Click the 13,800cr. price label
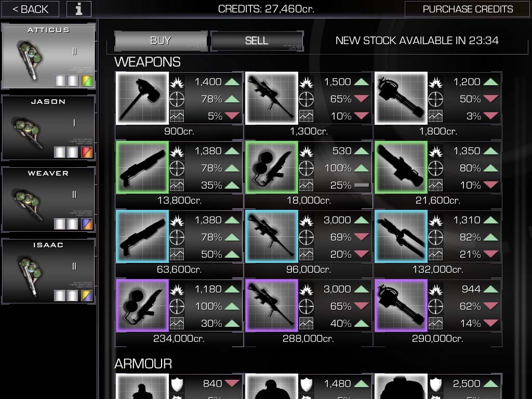This screenshot has height=399, width=532. point(179,201)
